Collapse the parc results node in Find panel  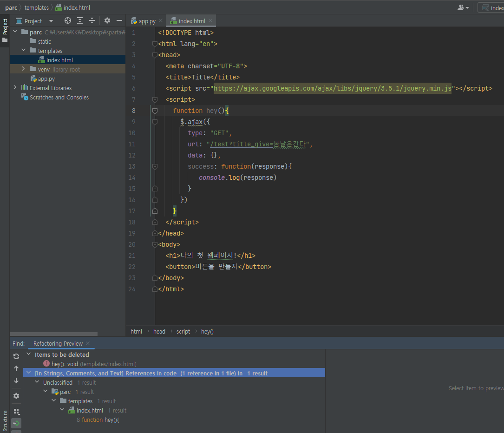coord(46,392)
